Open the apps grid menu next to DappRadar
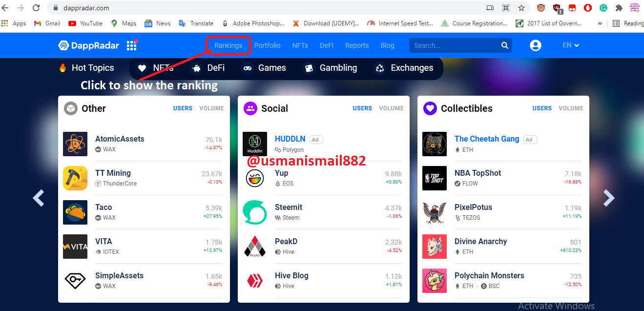 point(131,45)
